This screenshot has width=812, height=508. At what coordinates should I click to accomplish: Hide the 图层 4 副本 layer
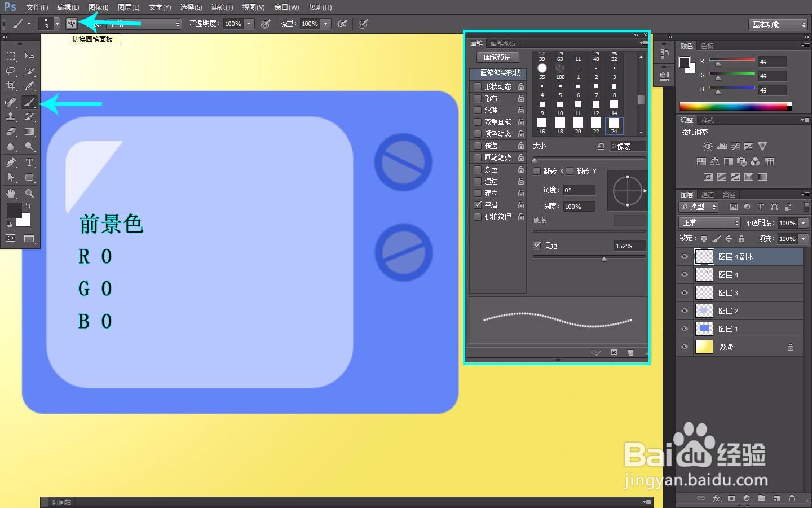685,257
